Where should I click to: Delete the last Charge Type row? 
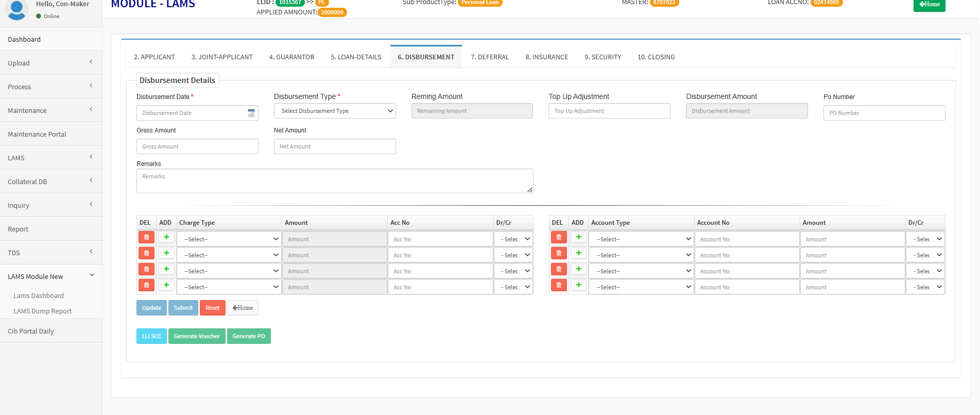146,285
